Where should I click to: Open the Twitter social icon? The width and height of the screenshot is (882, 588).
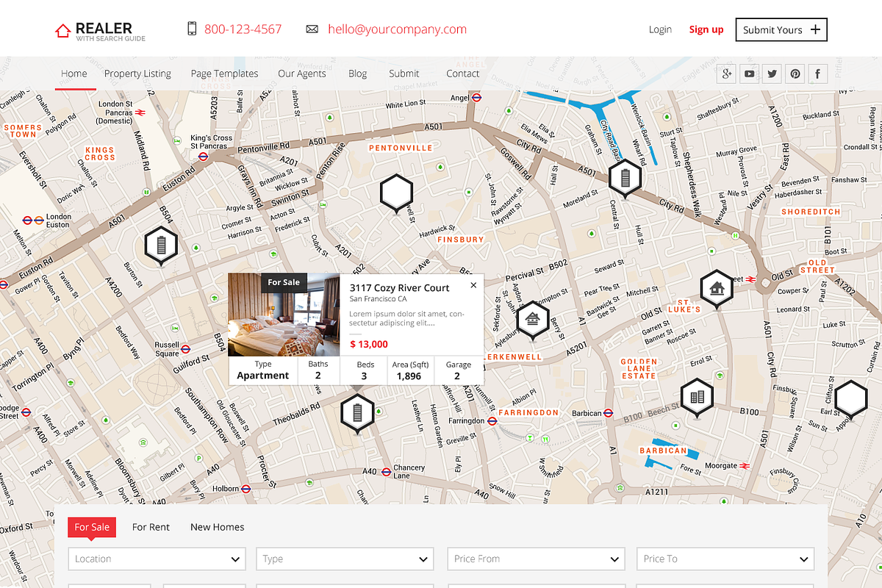pyautogui.click(x=772, y=73)
